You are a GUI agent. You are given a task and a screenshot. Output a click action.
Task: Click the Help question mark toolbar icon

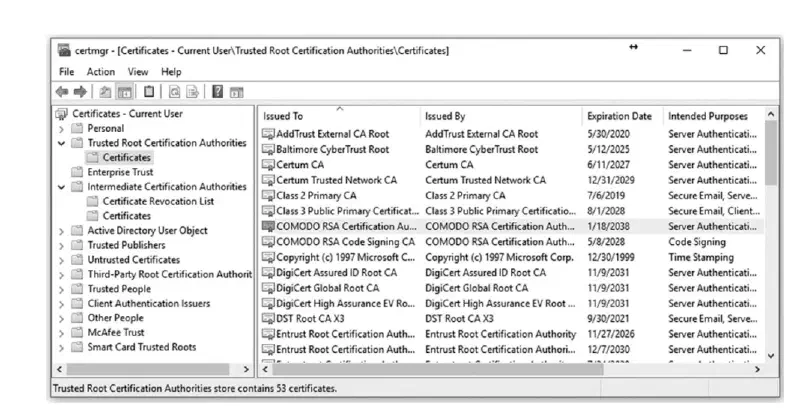click(x=217, y=91)
